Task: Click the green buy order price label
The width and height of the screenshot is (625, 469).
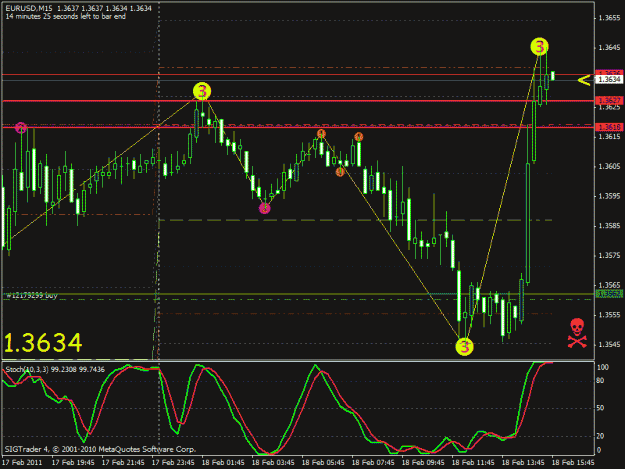Action: click(x=609, y=294)
